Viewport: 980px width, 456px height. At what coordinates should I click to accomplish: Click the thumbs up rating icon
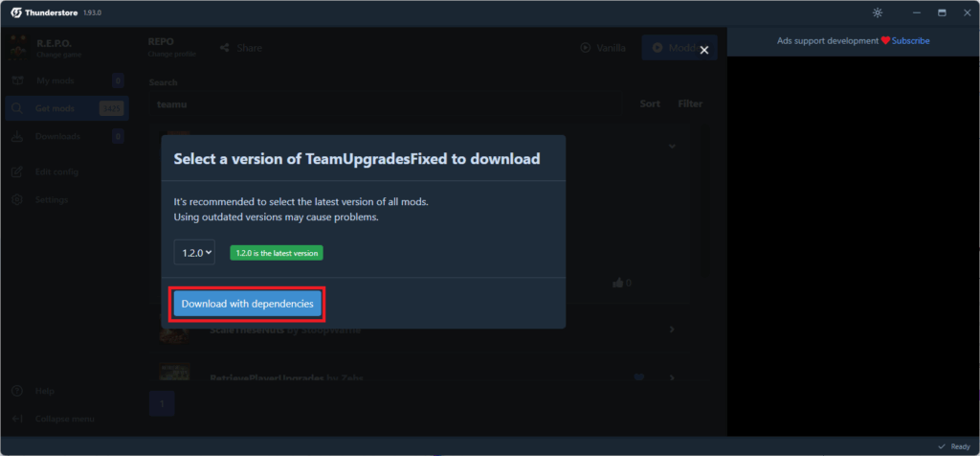click(618, 283)
